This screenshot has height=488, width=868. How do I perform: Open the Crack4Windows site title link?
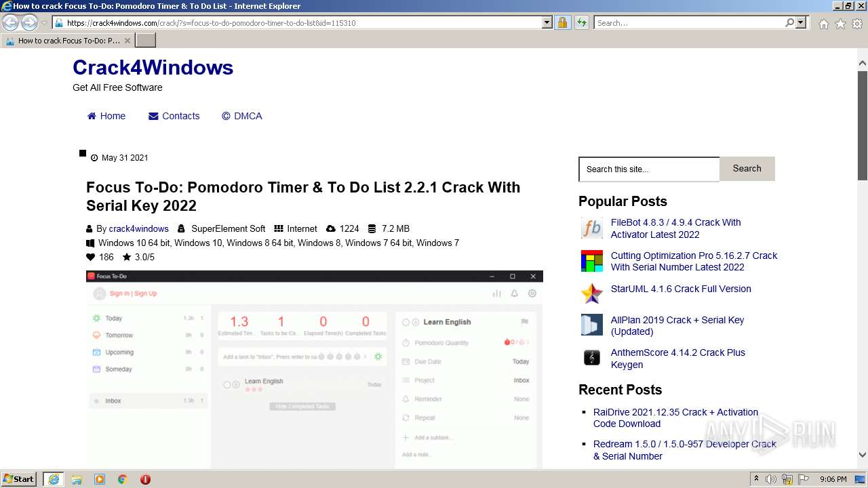point(153,67)
